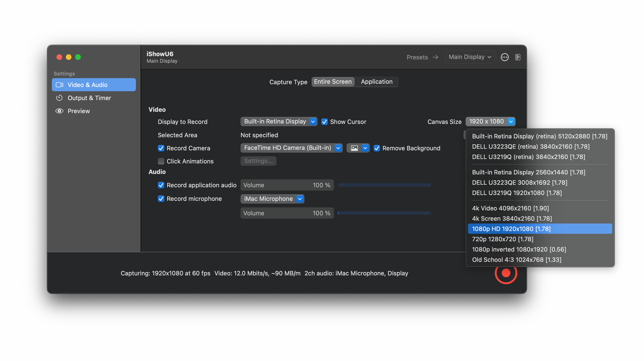Click the Preview eye icon
Image resolution: width=644 pixels, height=361 pixels.
(x=59, y=111)
